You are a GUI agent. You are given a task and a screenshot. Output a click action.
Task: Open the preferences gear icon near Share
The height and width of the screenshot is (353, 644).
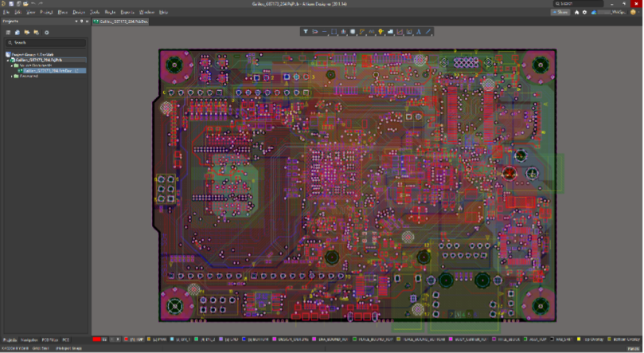(584, 12)
